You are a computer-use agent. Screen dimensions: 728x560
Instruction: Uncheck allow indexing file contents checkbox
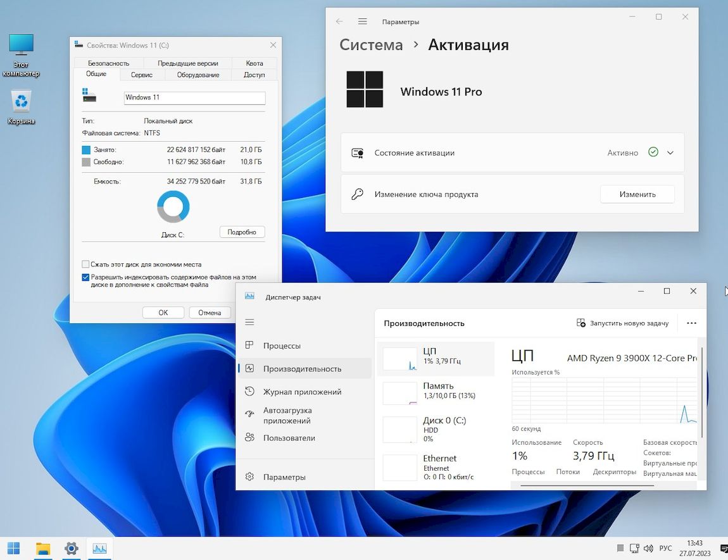point(85,277)
